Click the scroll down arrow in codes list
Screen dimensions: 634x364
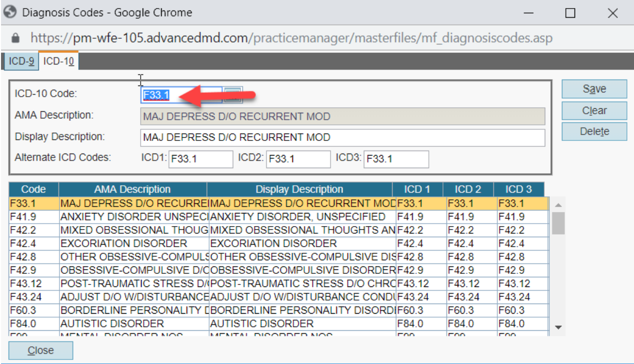click(x=558, y=327)
